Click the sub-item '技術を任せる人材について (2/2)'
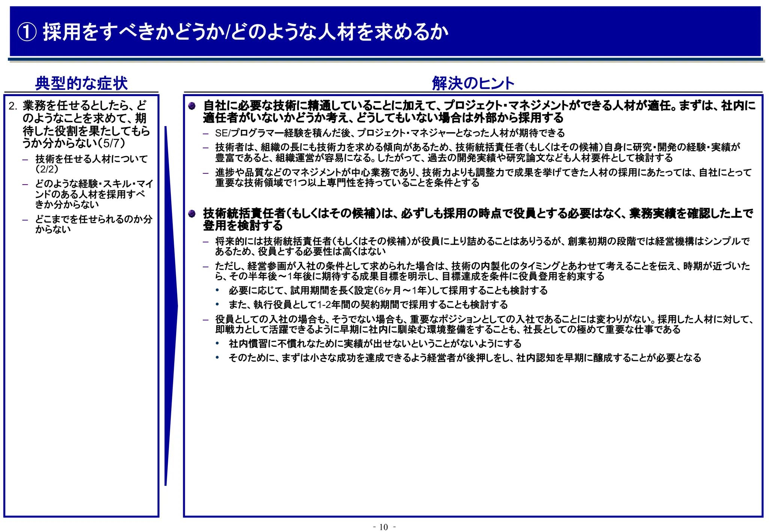 91,164
